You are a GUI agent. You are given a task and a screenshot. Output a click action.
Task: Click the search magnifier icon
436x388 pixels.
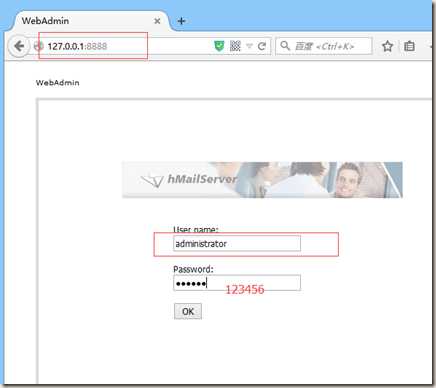285,45
